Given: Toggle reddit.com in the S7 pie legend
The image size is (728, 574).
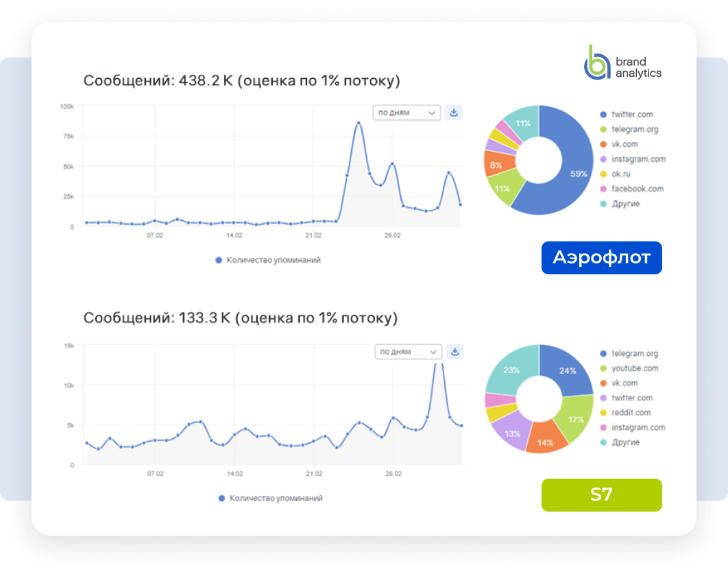Looking at the screenshot, I should pos(625,412).
